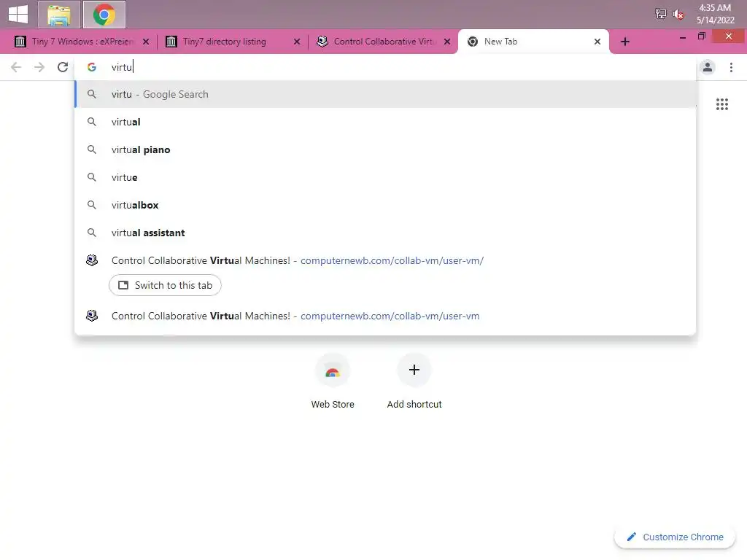This screenshot has height=560, width=747.
Task: Go forward to next page
Action: tap(39, 67)
